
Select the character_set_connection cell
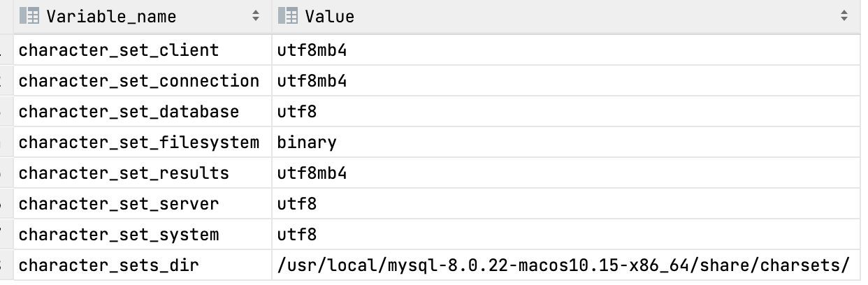[x=139, y=81]
